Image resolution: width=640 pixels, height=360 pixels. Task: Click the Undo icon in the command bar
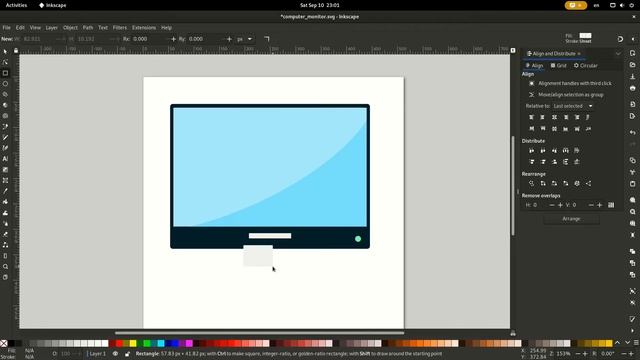[633, 133]
